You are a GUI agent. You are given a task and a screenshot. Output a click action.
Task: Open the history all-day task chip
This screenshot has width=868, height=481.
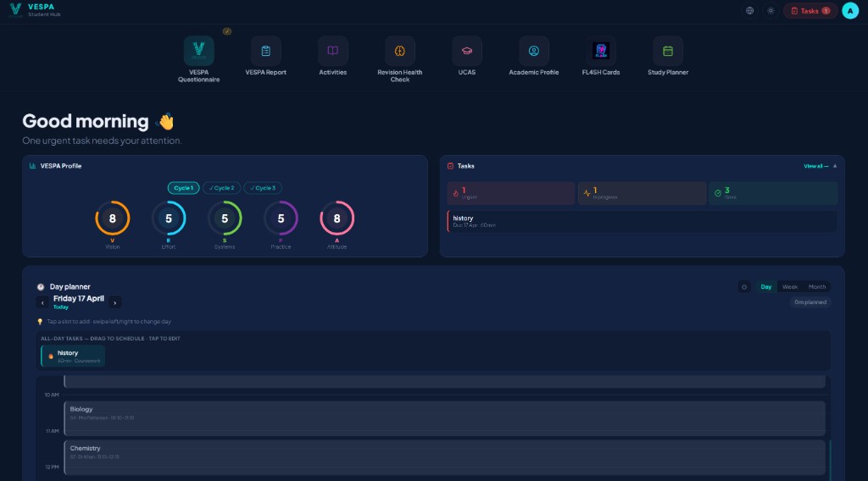point(73,356)
